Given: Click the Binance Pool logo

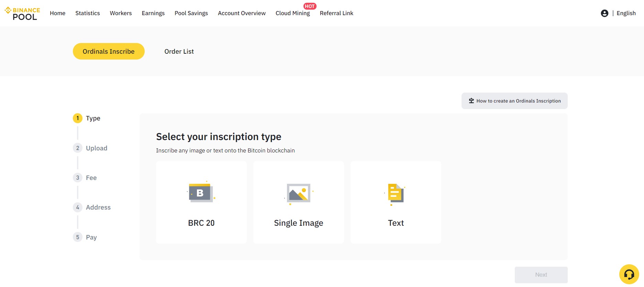Looking at the screenshot, I should 22,13.
